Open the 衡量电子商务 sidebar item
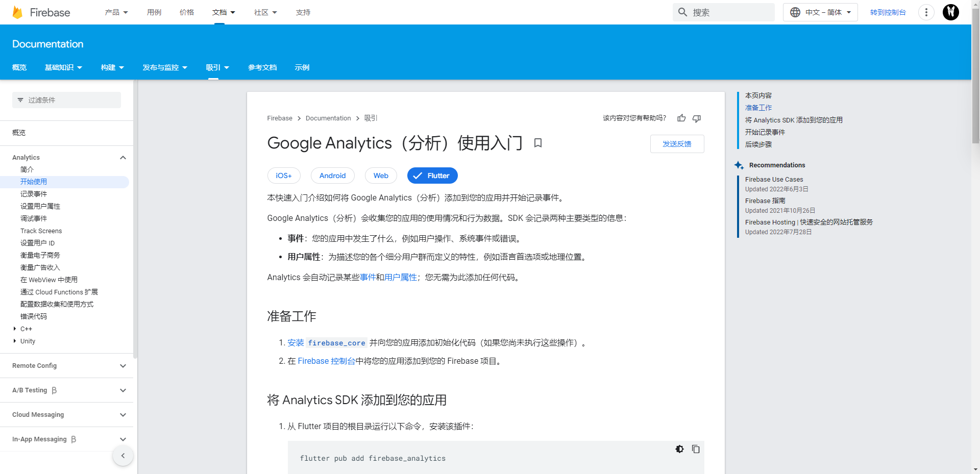This screenshot has width=980, height=474. 40,256
